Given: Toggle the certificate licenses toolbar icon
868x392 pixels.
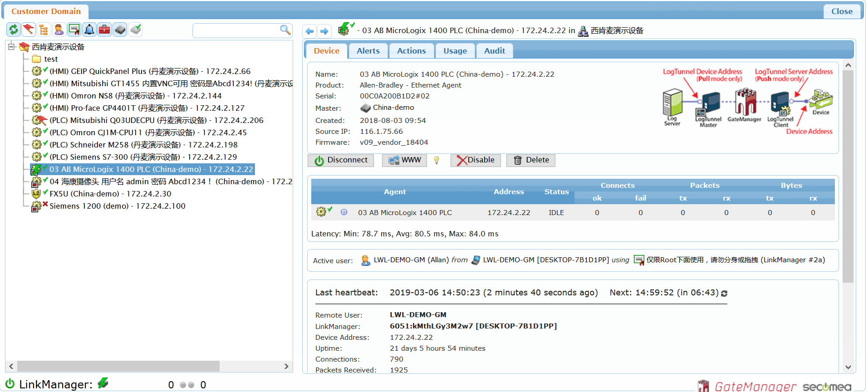Looking at the screenshot, I should pyautogui.click(x=74, y=30).
